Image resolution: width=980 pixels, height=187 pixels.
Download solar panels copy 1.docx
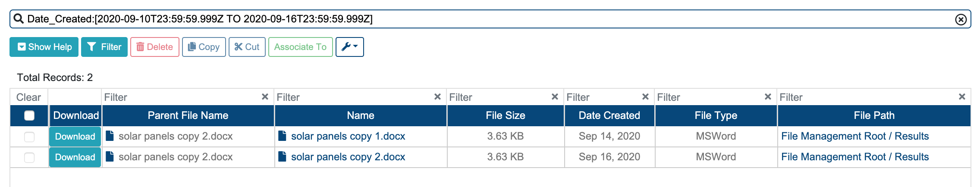pyautogui.click(x=75, y=137)
